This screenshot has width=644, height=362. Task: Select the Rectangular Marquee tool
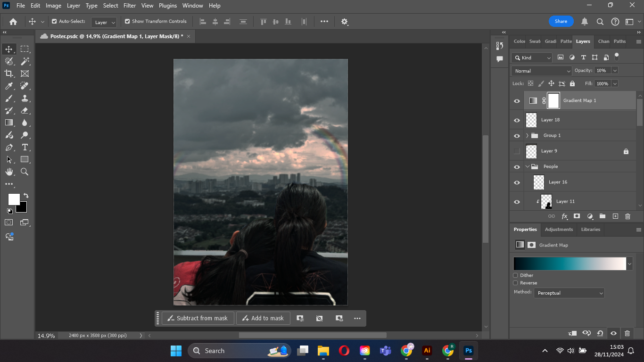pos(25,49)
